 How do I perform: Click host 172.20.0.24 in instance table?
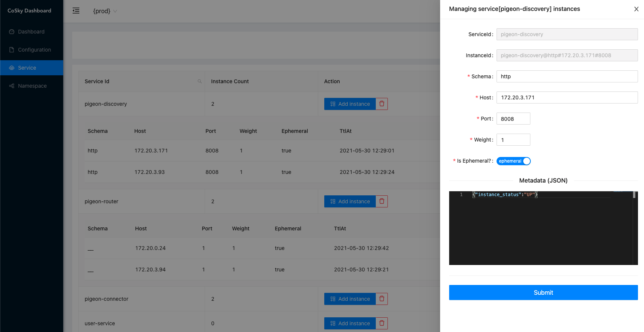tap(150, 248)
